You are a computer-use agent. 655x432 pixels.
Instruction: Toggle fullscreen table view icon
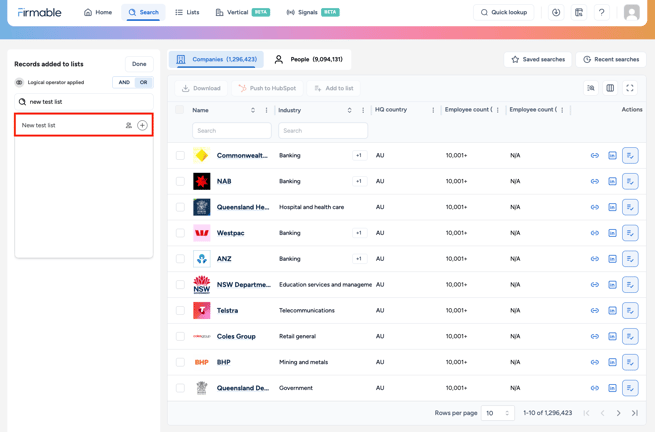point(630,88)
